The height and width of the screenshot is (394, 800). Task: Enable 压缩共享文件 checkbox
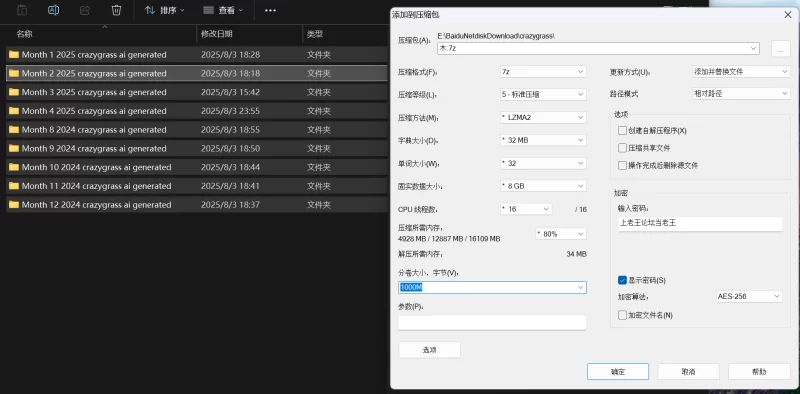point(622,148)
